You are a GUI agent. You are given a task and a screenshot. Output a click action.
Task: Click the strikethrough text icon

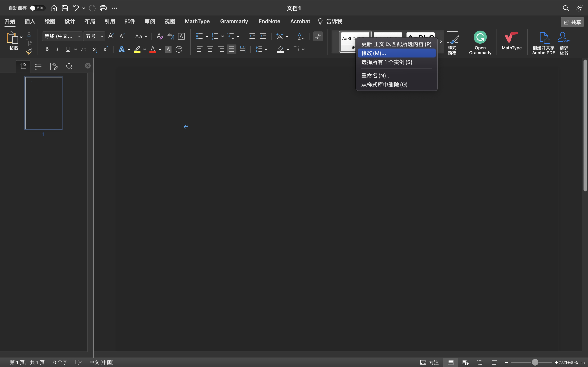[84, 50]
